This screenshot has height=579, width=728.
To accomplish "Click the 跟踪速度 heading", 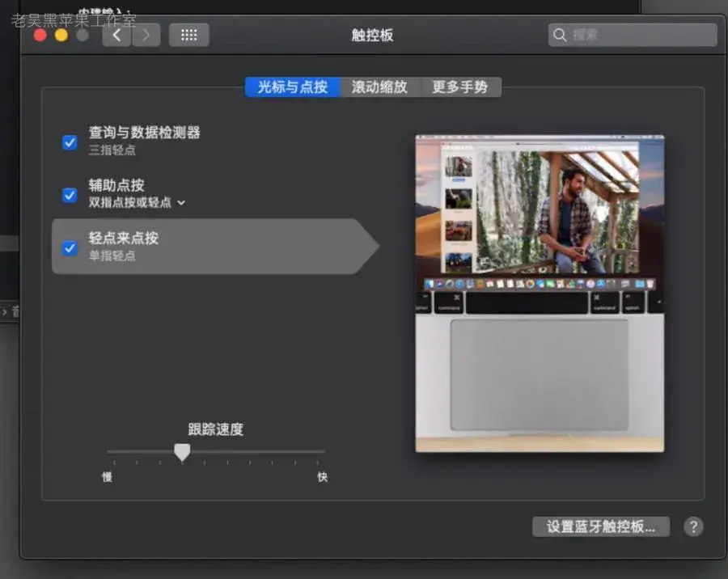I will tap(216, 429).
